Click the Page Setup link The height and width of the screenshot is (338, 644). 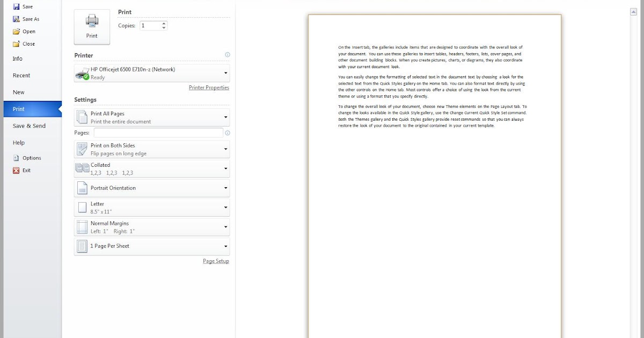point(216,261)
